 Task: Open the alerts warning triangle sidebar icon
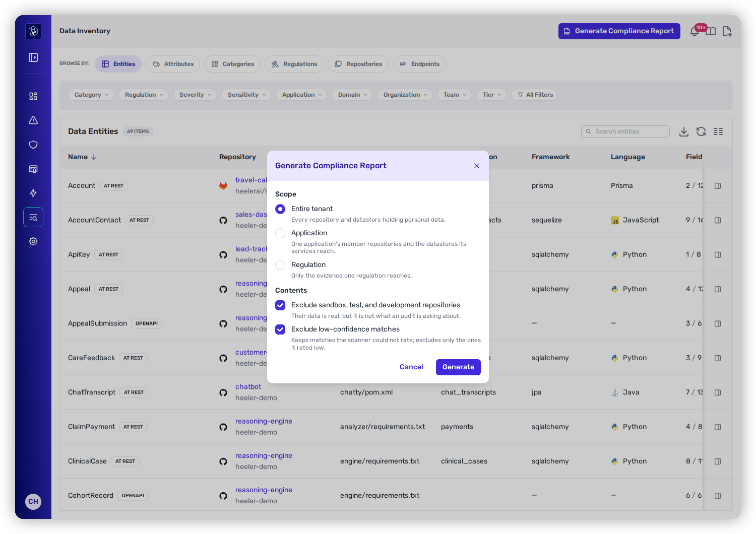(33, 120)
